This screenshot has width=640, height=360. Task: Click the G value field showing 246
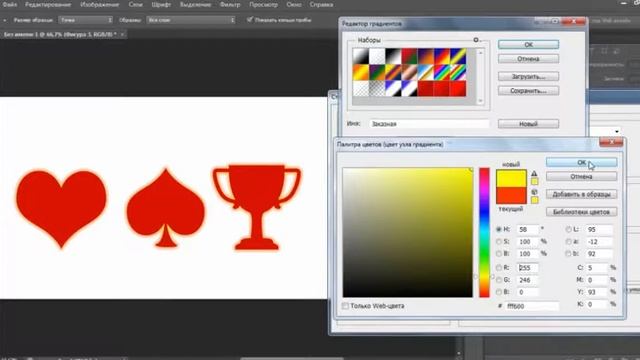click(528, 280)
